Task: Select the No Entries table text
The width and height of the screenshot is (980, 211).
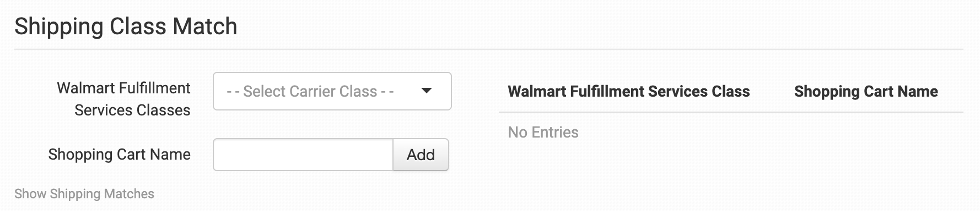Action: coord(543,132)
